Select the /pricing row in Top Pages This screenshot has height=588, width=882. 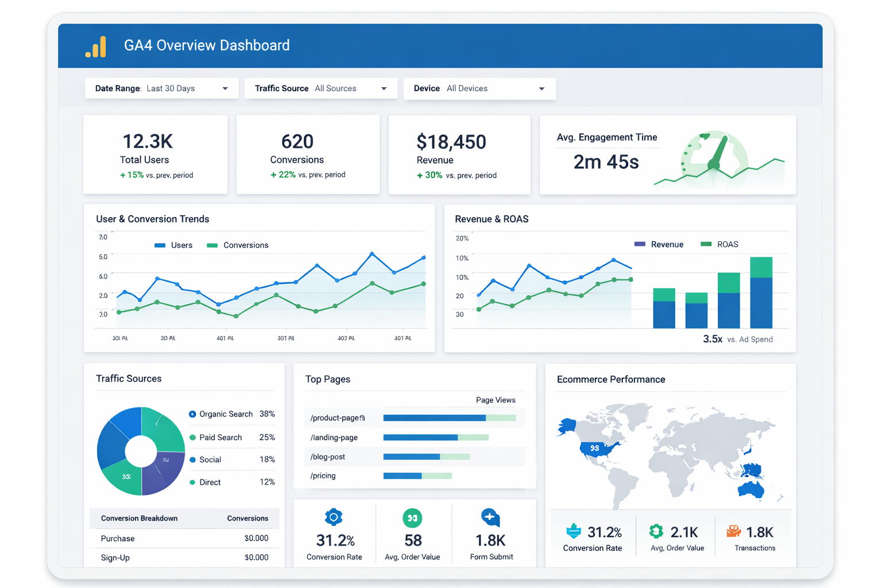pyautogui.click(x=413, y=476)
